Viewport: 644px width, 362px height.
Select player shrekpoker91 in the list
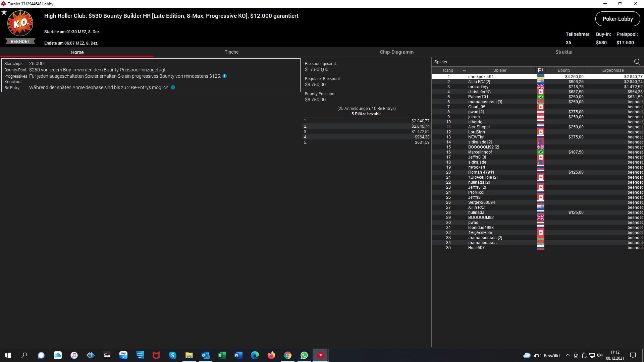(x=481, y=77)
